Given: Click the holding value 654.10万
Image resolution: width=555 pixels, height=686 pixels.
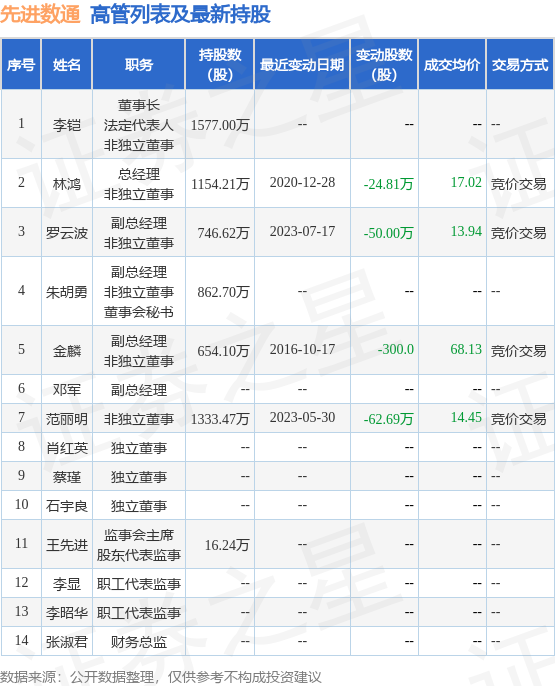Looking at the screenshot, I should click(223, 350).
